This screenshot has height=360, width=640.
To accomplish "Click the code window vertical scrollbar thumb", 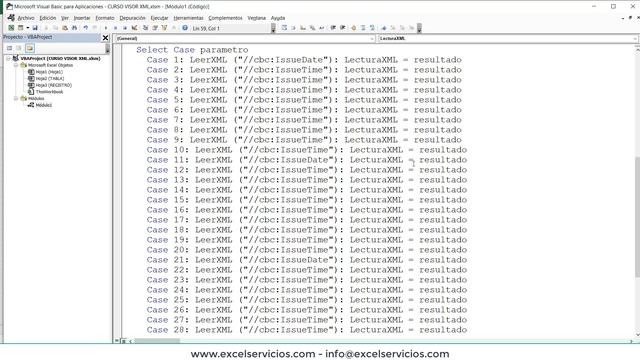I will pyautogui.click(x=637, y=218).
